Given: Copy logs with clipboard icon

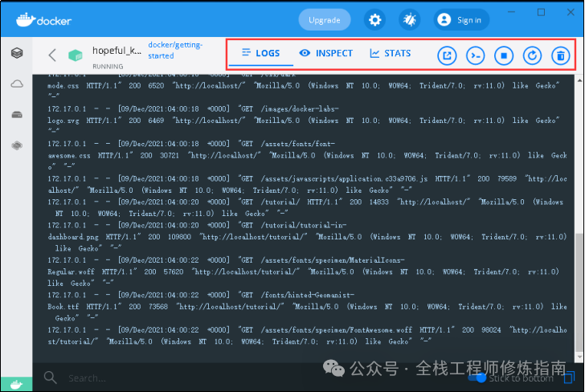Looking at the screenshot, I should [569, 377].
